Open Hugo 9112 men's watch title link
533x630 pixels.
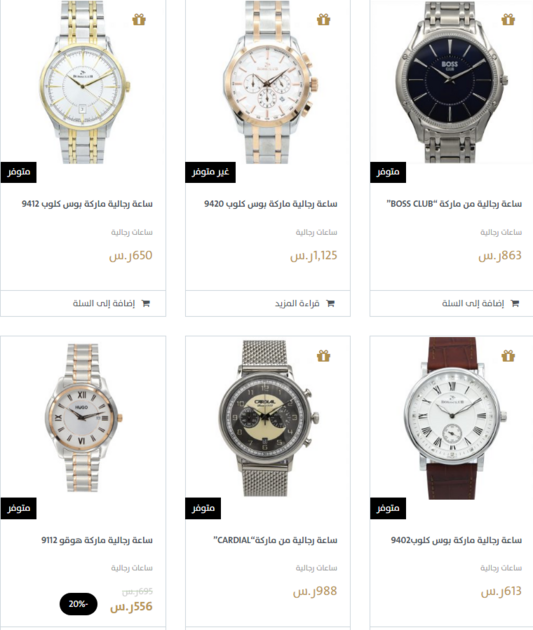tap(97, 540)
